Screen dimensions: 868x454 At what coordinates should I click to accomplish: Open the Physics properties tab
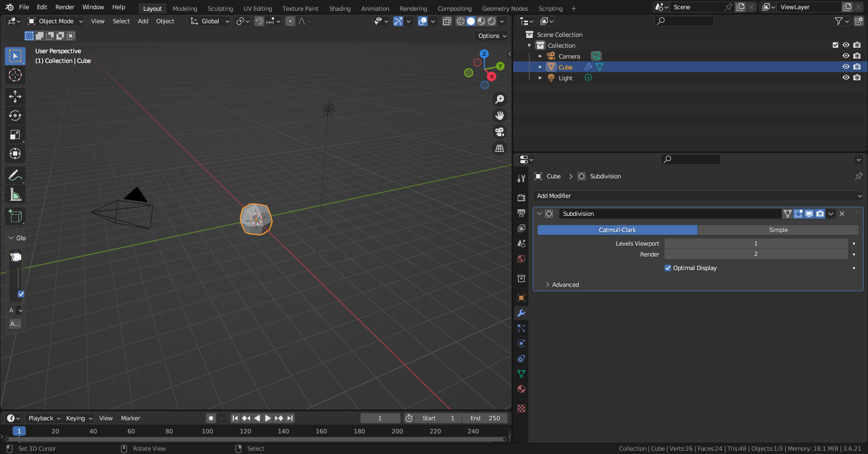pyautogui.click(x=521, y=343)
